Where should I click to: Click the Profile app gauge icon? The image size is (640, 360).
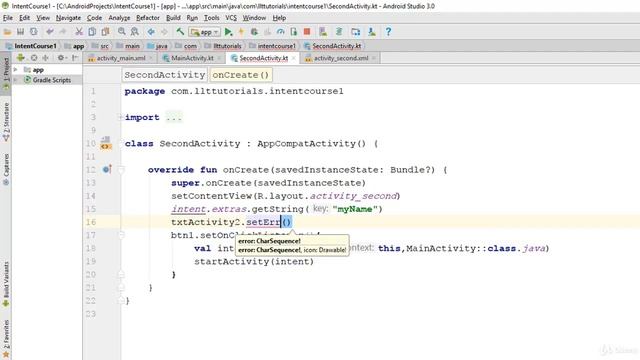[280, 32]
